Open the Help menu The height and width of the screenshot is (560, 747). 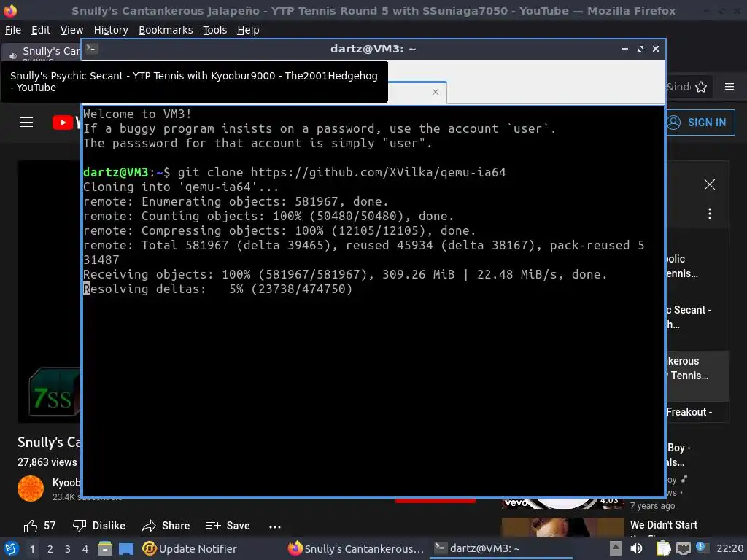click(x=248, y=30)
